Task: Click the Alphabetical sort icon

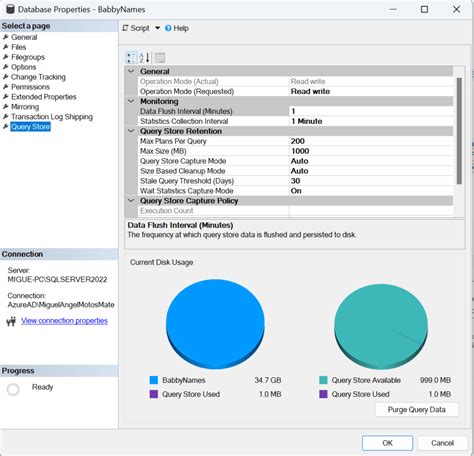Action: click(144, 57)
